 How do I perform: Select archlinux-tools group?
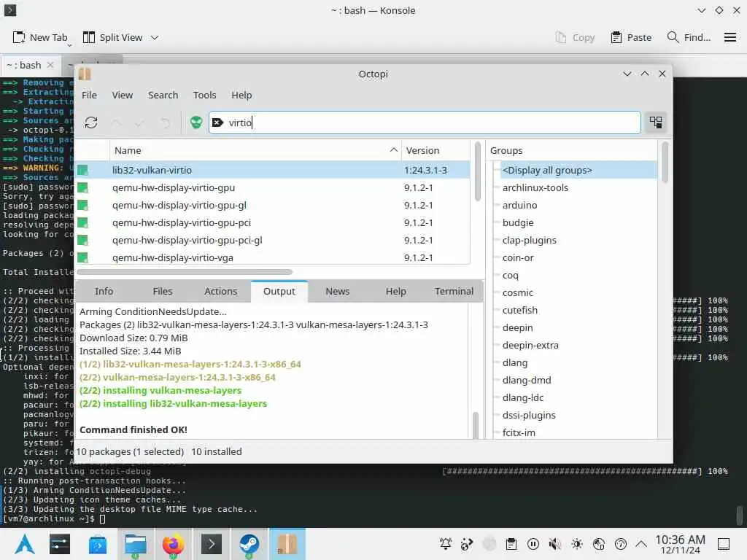pos(535,187)
